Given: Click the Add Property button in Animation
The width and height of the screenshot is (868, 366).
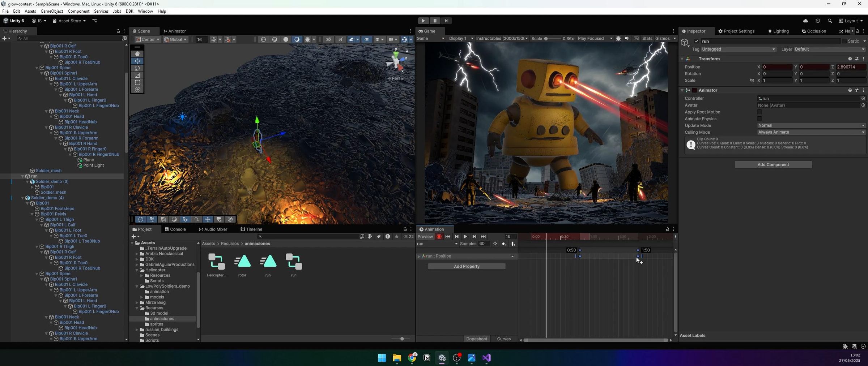Looking at the screenshot, I should point(467,266).
